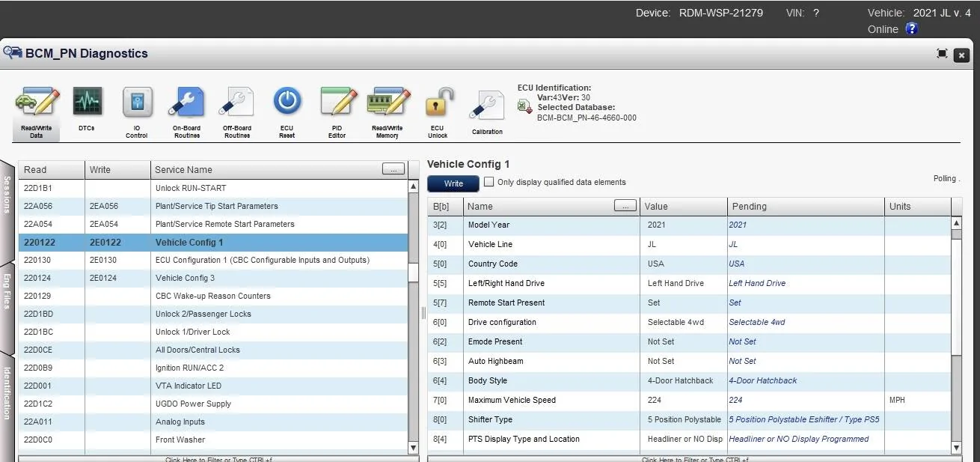Open Read/Write Memory tool

click(388, 112)
